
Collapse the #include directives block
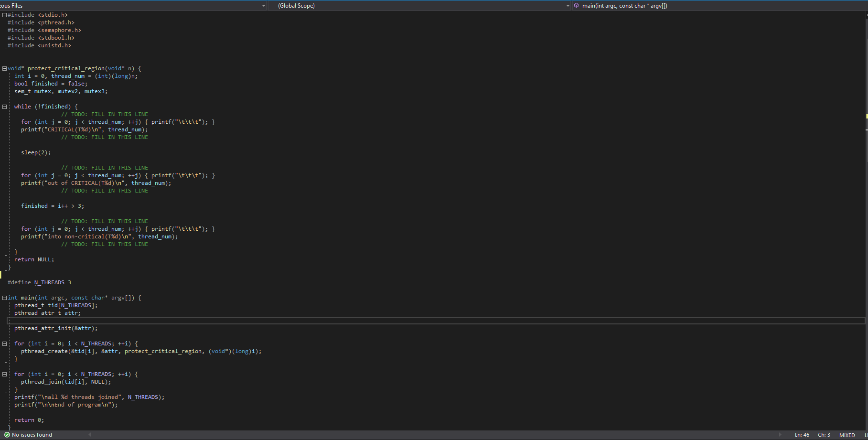tap(4, 15)
